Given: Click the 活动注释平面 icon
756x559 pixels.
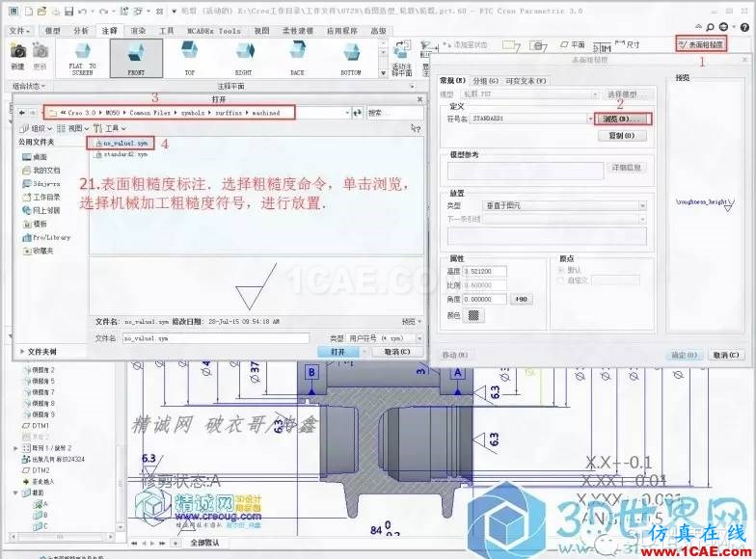Looking at the screenshot, I should [401, 59].
